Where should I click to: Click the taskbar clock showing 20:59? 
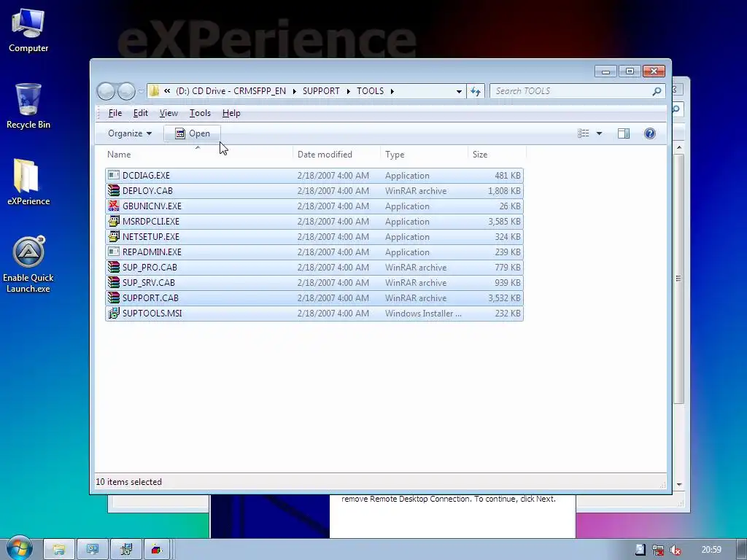coord(711,550)
